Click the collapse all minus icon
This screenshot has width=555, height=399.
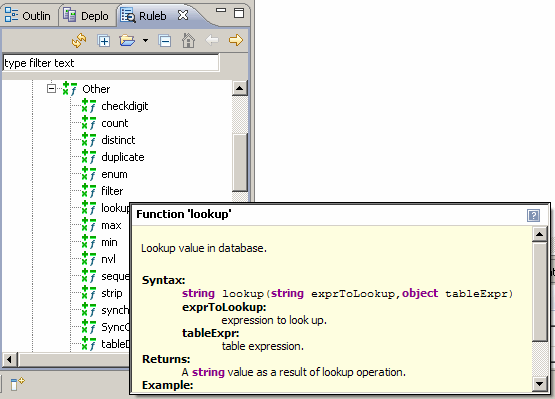pos(165,41)
